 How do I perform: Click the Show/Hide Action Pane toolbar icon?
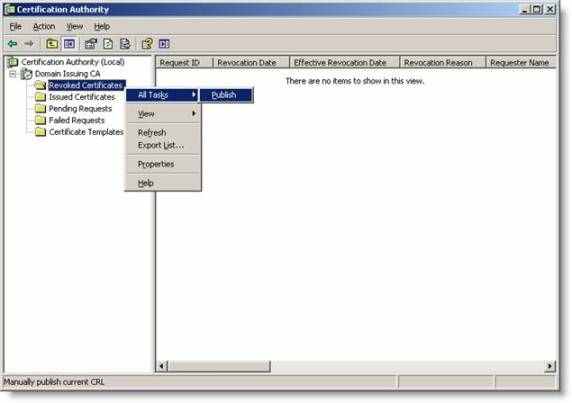point(164,44)
